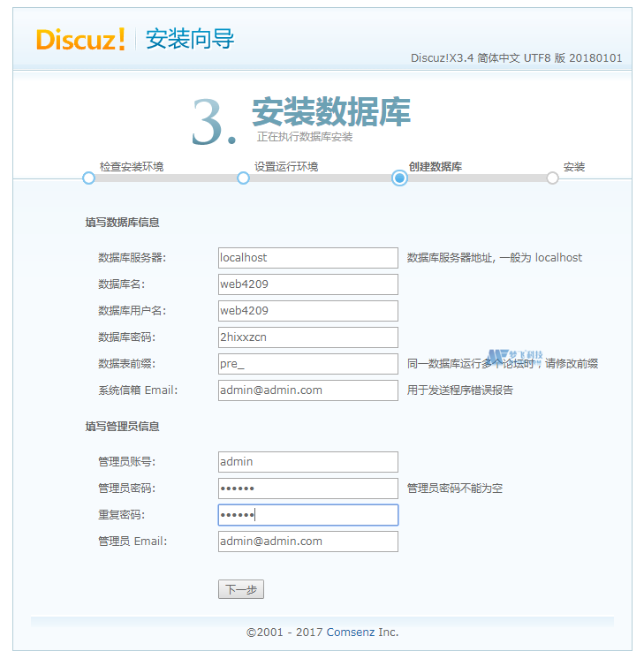Click the 设置运行环境 step label
Viewport: 644px width, 659px height.
pyautogui.click(x=286, y=167)
